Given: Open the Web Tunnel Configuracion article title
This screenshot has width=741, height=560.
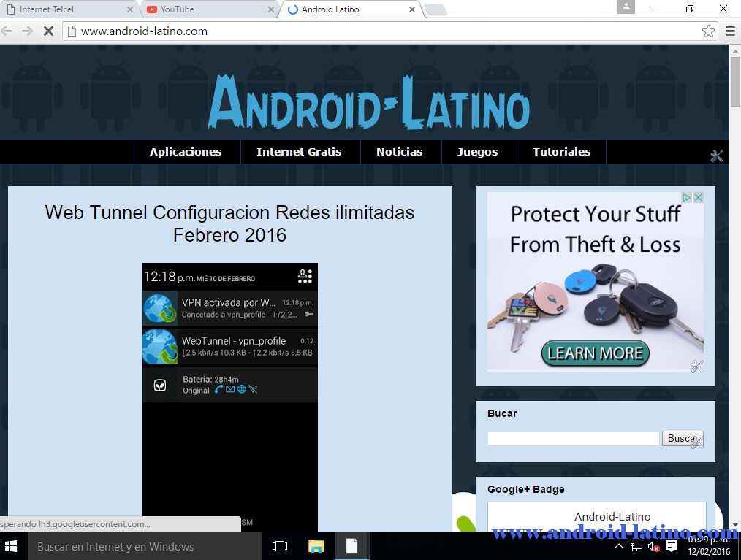Looking at the screenshot, I should tap(229, 223).
